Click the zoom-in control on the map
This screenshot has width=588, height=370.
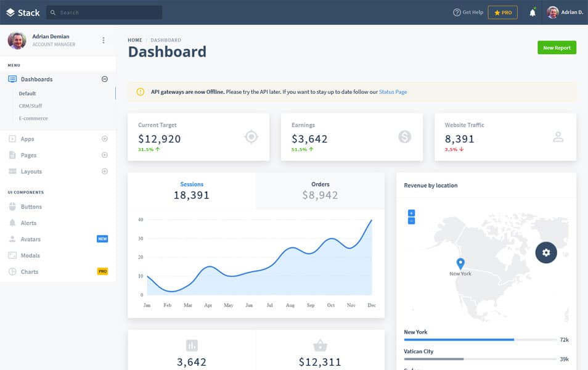tap(411, 213)
